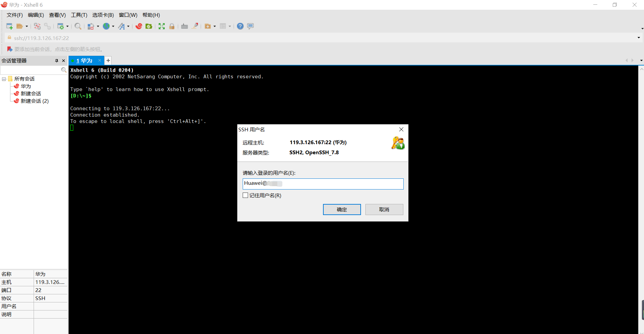The height and width of the screenshot is (334, 644).
Task: Pin the 会话管理器 panel
Action: pyautogui.click(x=56, y=61)
